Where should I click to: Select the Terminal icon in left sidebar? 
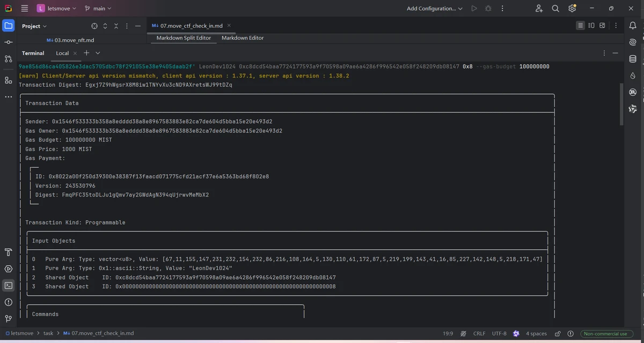point(8,285)
